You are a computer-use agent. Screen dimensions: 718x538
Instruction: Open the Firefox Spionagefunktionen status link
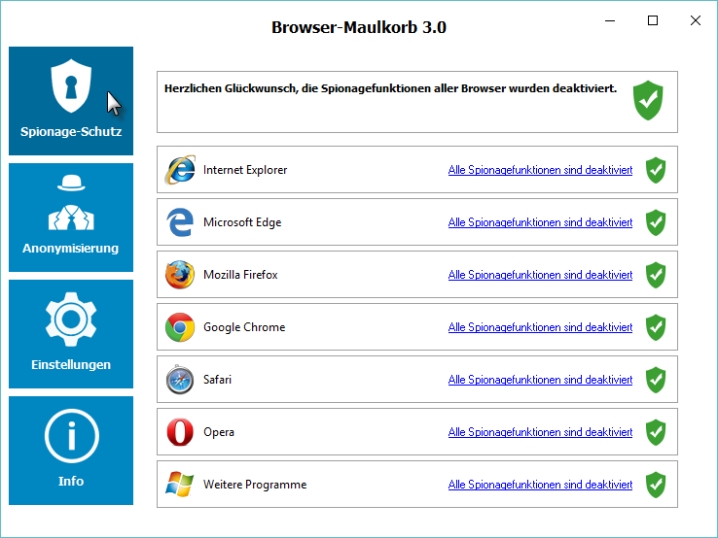pyautogui.click(x=540, y=275)
